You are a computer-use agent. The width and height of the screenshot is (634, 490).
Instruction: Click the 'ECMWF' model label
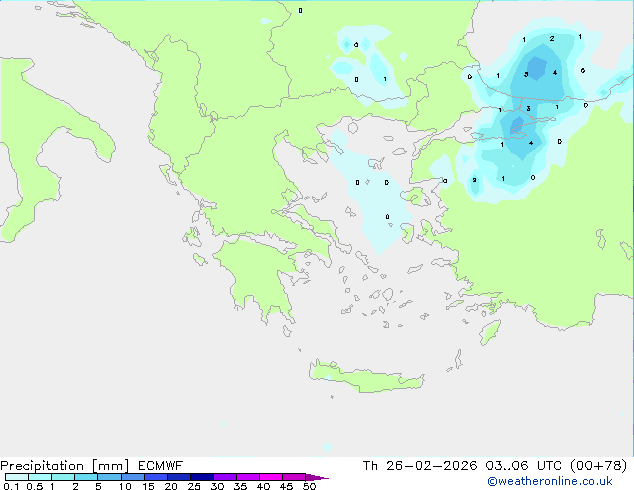coord(161,466)
